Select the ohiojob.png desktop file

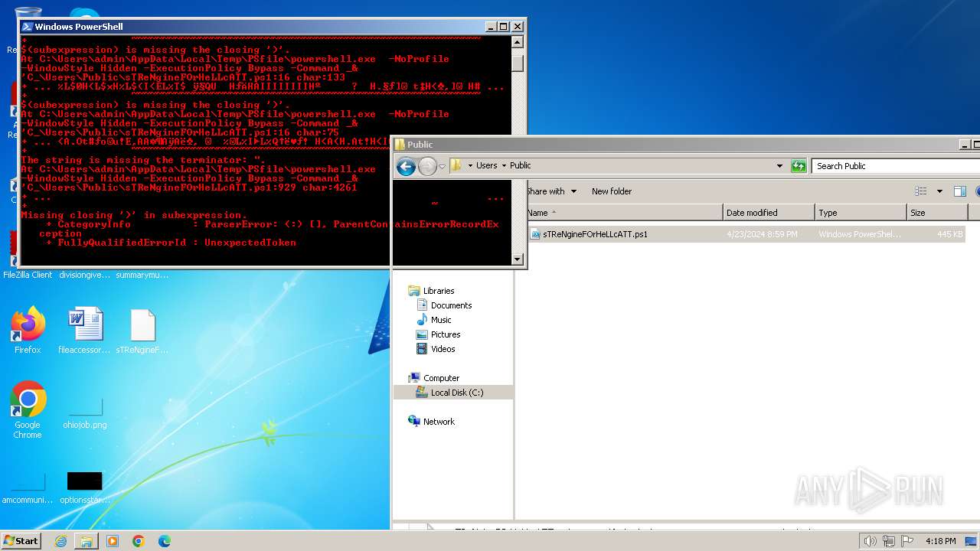click(85, 413)
